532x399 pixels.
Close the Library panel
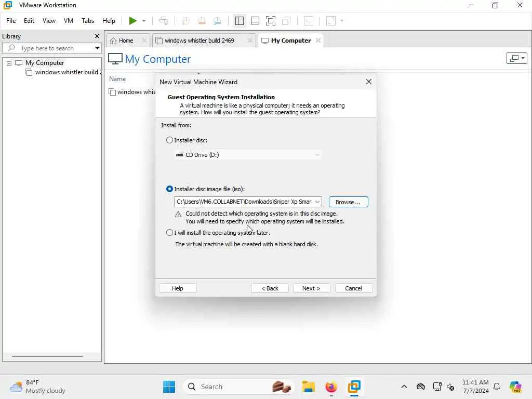click(x=97, y=36)
